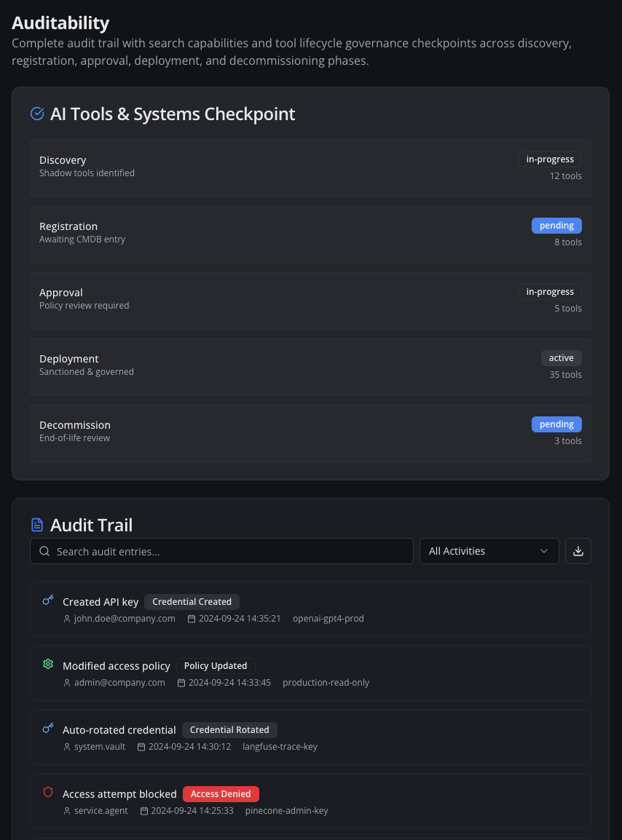Click the key icon beside Auto-rotated credential

click(x=47, y=728)
